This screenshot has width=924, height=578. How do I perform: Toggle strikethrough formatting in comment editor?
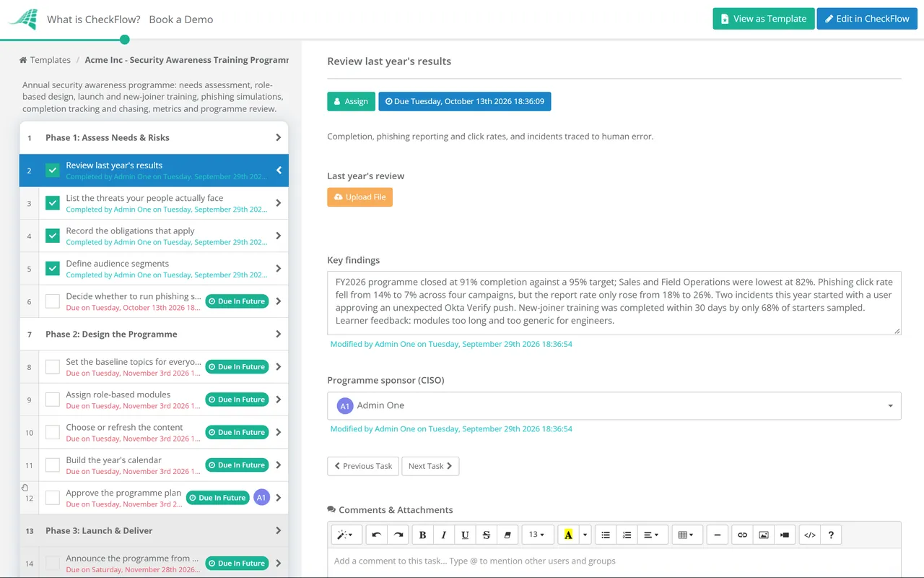[487, 535]
